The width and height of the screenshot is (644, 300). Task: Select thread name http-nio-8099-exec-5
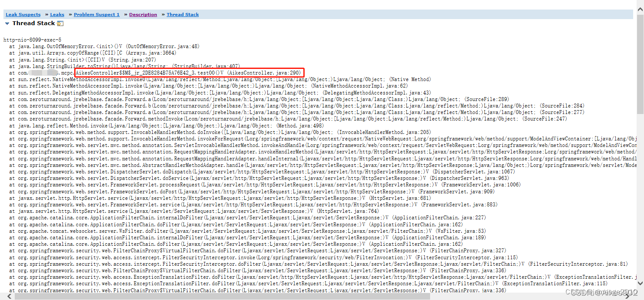pyautogui.click(x=32, y=40)
